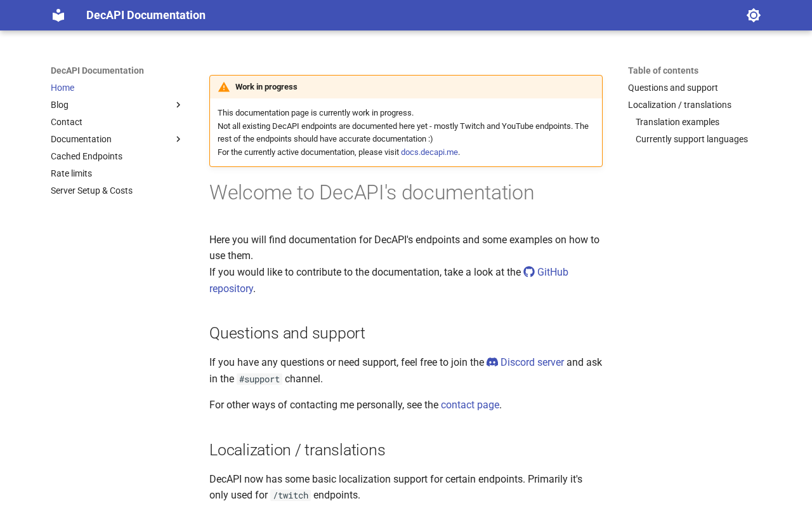The width and height of the screenshot is (812, 508).
Task: Open the Contact navigation page
Action: 67,122
